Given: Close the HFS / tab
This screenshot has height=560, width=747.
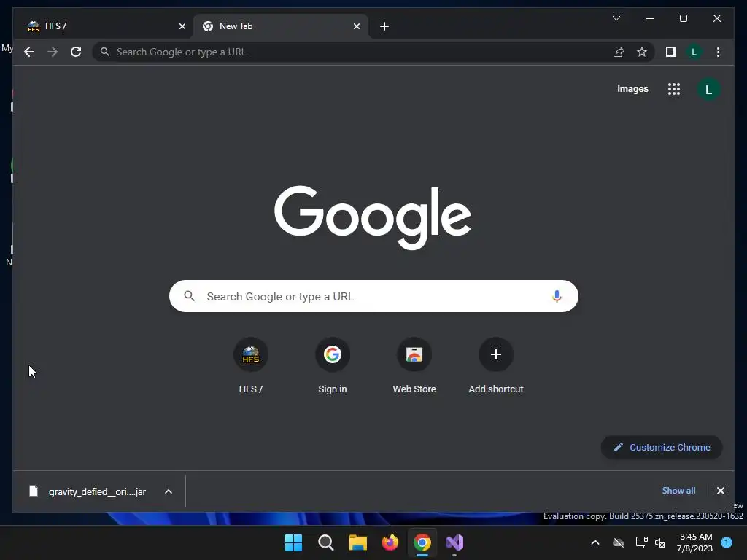Looking at the screenshot, I should (182, 26).
